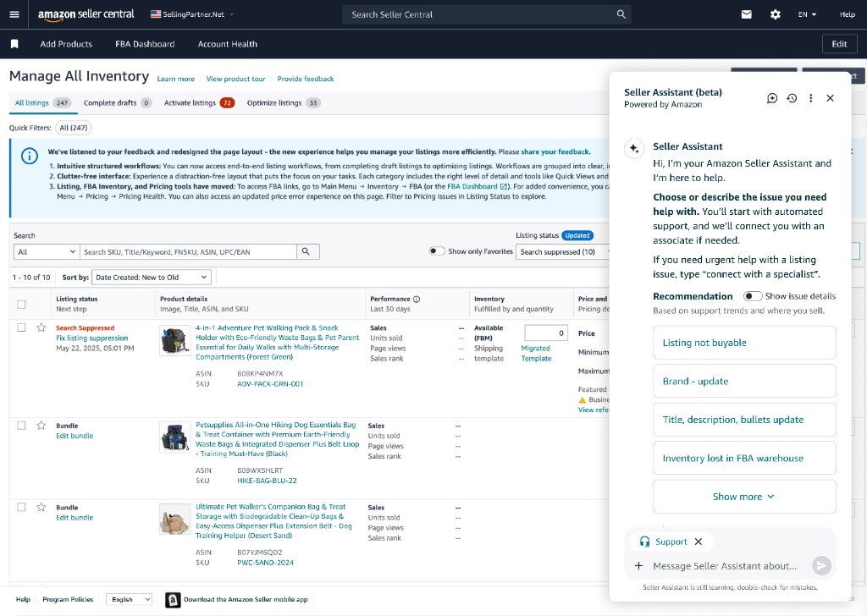Click the SKU search input field
The height and width of the screenshot is (616, 867).
pyautogui.click(x=186, y=251)
